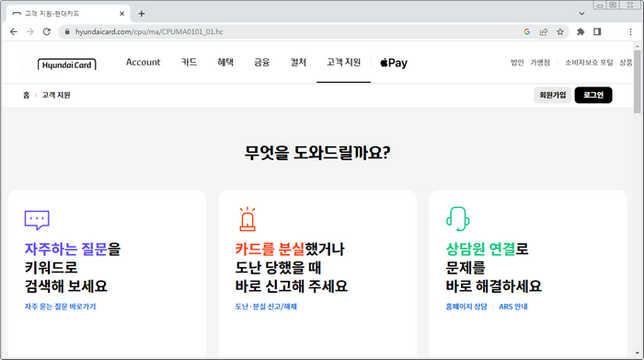The width and height of the screenshot is (644, 360).
Task: Open the 소비자보호 포털 link
Action: click(x=589, y=63)
